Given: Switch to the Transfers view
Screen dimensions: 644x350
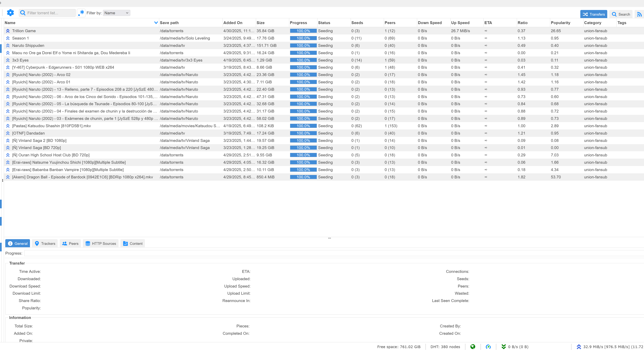Looking at the screenshot, I should pos(594,14).
